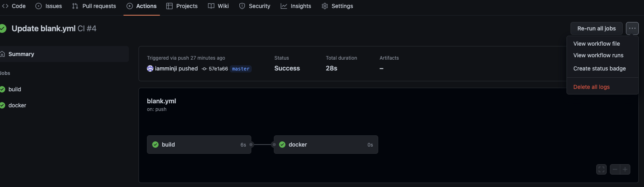Click the 'Success' status text
This screenshot has width=644, height=187.
(287, 68)
